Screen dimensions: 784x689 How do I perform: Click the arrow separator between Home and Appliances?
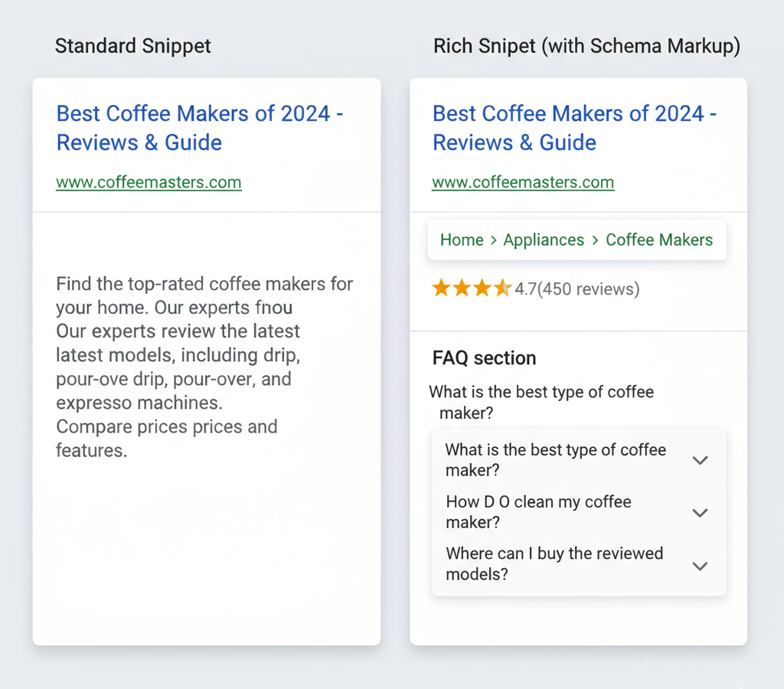(493, 240)
